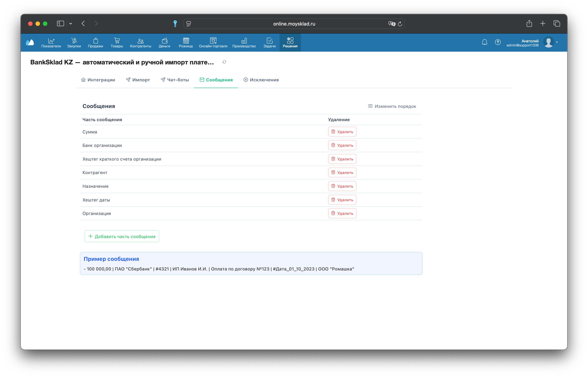
Task: Open the Показатели section
Action: click(51, 43)
